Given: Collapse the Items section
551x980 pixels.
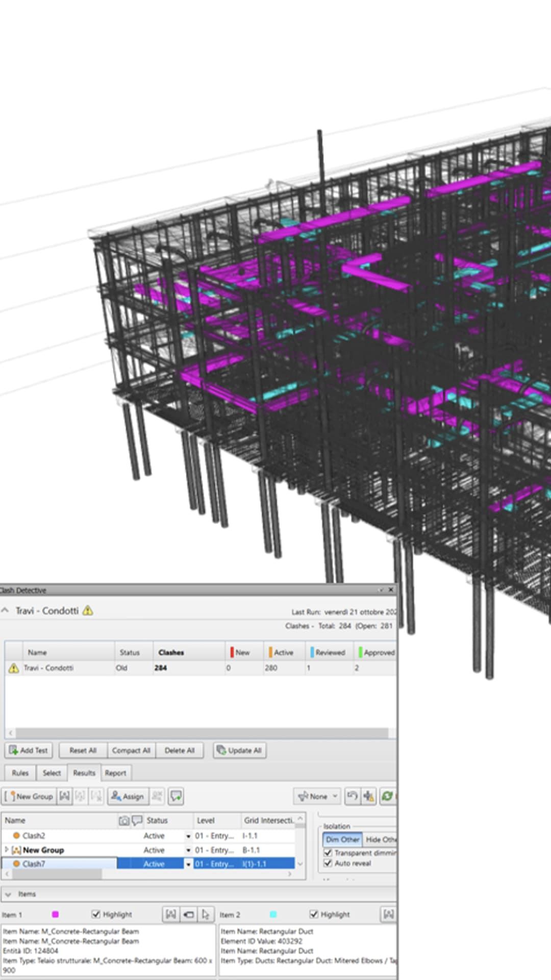Looking at the screenshot, I should click(8, 894).
